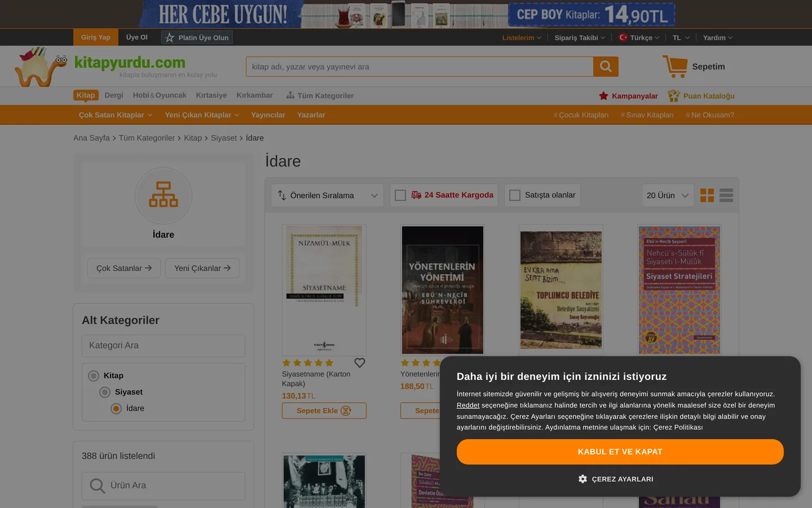Viewport: 812px width, 508px height.
Task: Tick the Satışta olanlar checkbox
Action: (515, 195)
